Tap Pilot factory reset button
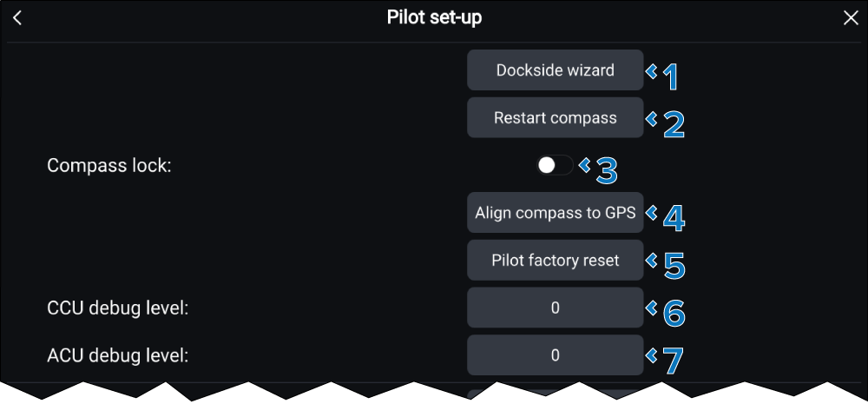868x404 pixels. [x=556, y=260]
